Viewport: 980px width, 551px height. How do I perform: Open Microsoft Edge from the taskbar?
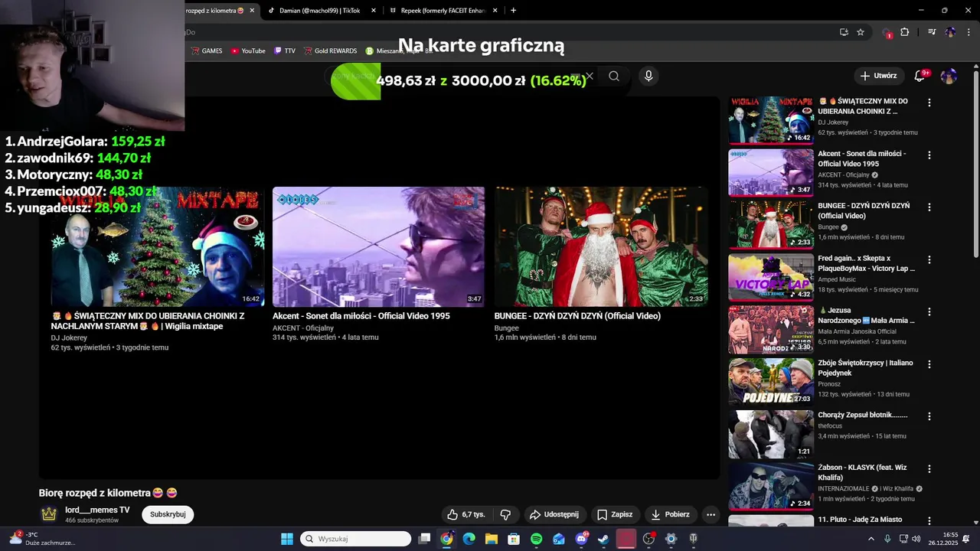coord(469,539)
